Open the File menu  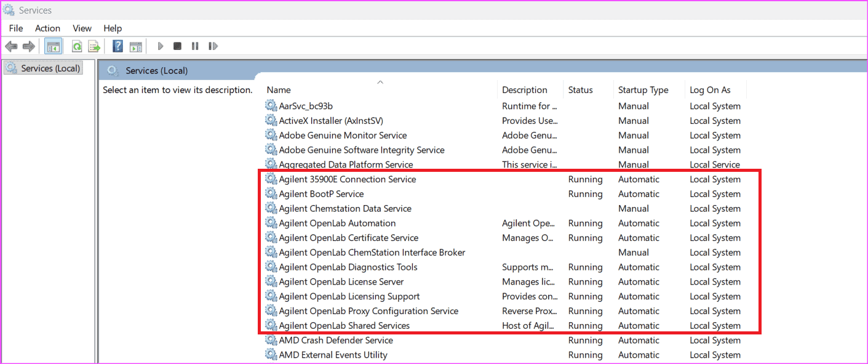(x=16, y=28)
